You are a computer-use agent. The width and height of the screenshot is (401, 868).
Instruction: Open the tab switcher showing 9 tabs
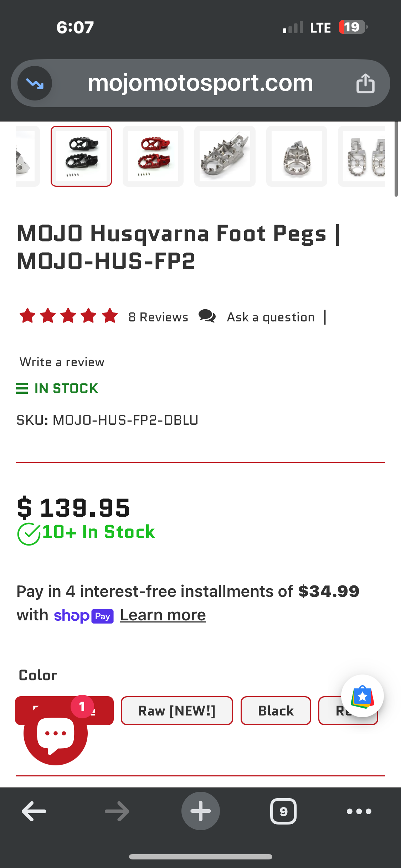point(283,811)
